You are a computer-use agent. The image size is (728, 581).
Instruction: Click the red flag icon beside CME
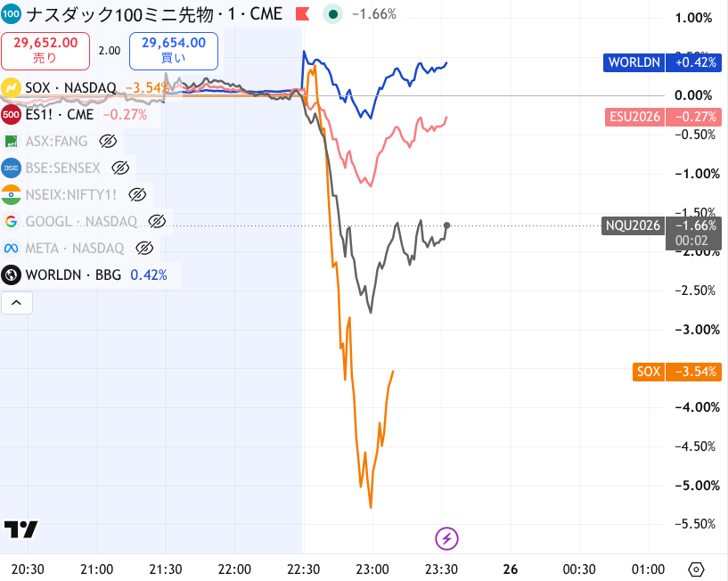pyautogui.click(x=303, y=14)
